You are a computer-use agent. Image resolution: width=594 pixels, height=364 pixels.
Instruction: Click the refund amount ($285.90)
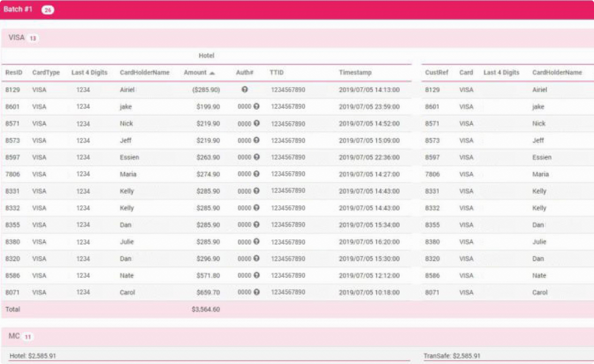click(206, 90)
